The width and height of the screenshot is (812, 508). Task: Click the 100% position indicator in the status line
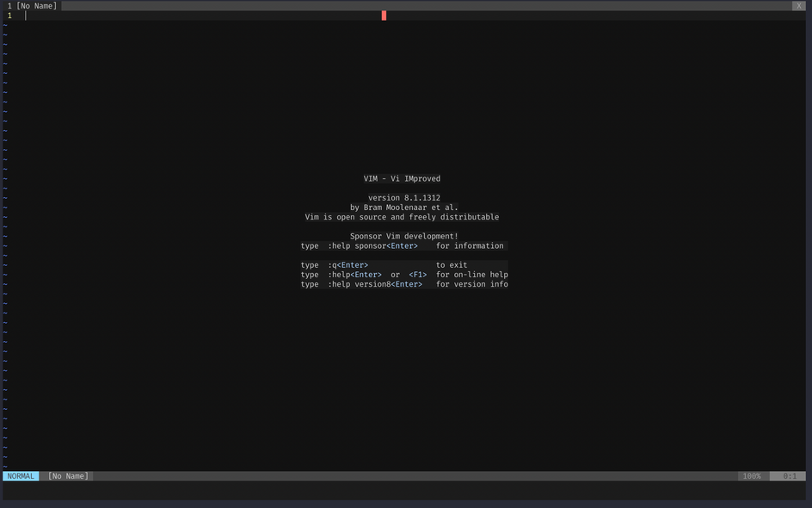pyautogui.click(x=752, y=476)
